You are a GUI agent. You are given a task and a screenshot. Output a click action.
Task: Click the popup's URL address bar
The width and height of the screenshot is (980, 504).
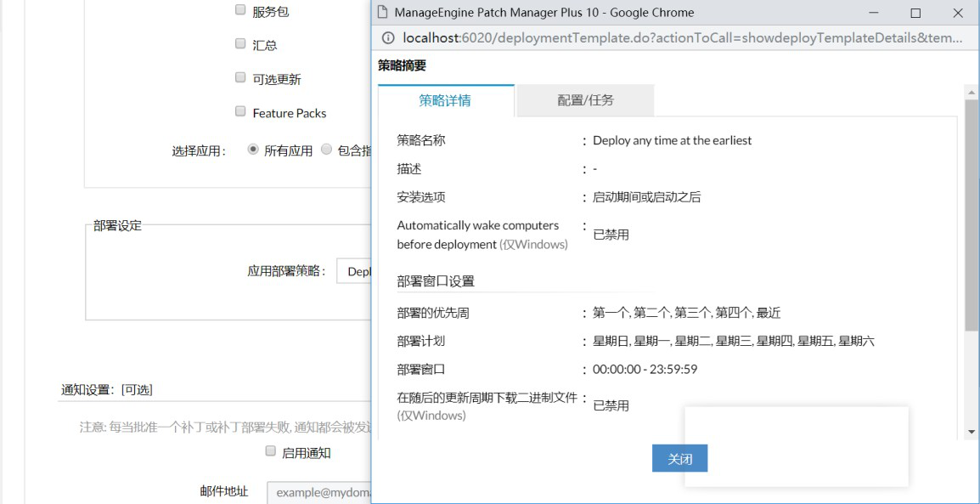point(683,38)
